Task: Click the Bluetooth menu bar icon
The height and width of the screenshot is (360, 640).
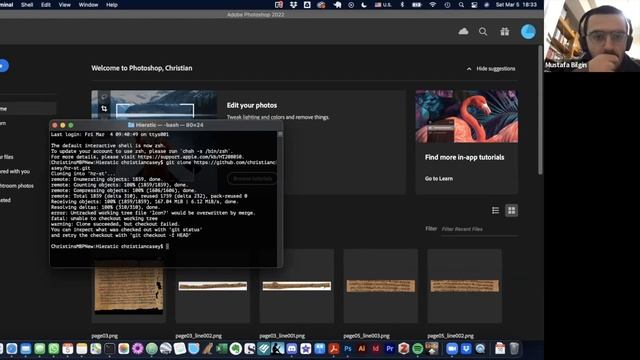Action: (x=402, y=5)
